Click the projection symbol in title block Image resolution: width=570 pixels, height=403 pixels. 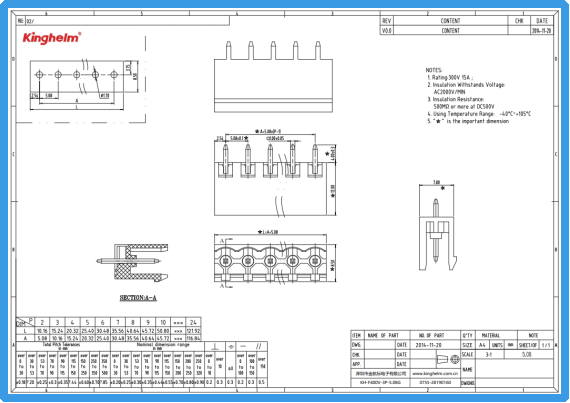tap(448, 360)
